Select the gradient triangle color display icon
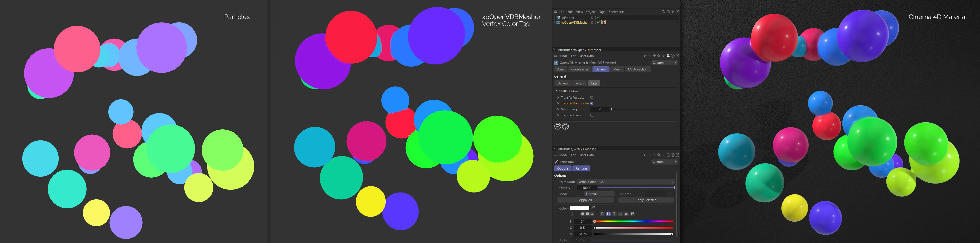Viewport: 980px width, 243px height. 592,214
